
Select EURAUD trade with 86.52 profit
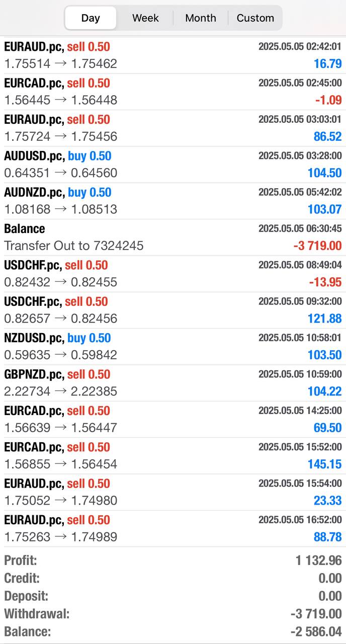point(173,128)
